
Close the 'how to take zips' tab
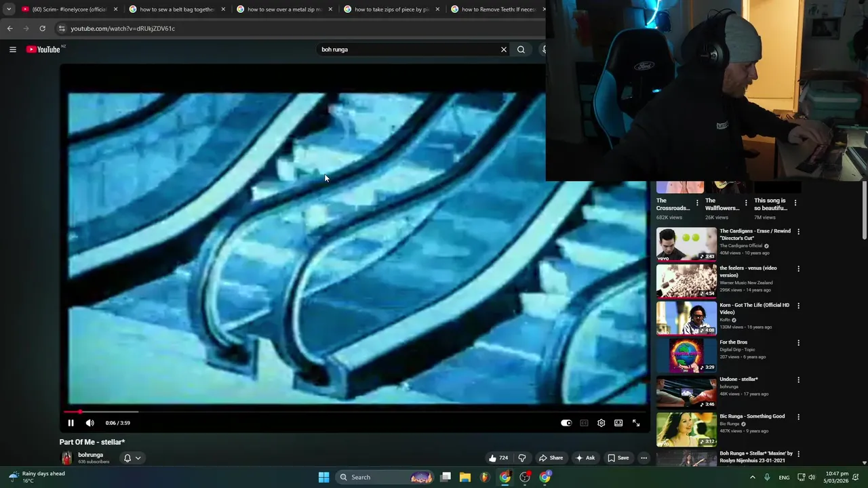tap(437, 9)
